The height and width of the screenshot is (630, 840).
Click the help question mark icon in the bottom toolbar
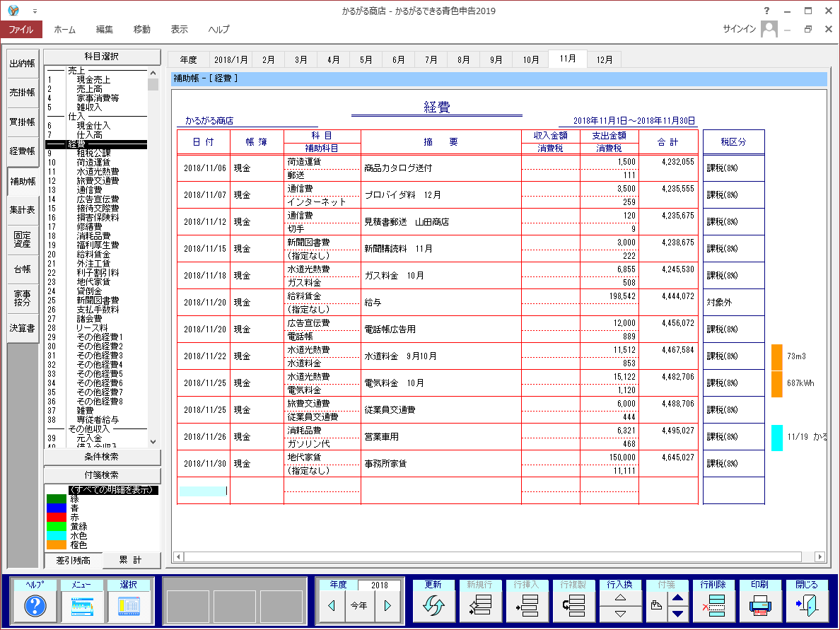[35, 606]
